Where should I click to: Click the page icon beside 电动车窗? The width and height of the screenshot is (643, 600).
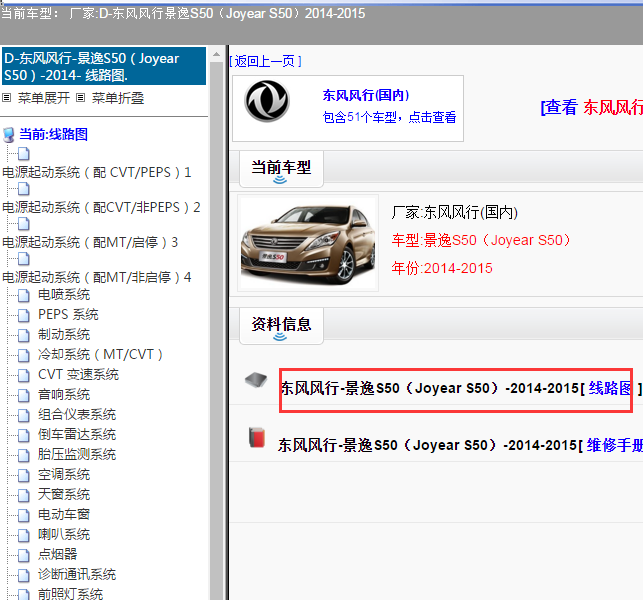click(23, 515)
